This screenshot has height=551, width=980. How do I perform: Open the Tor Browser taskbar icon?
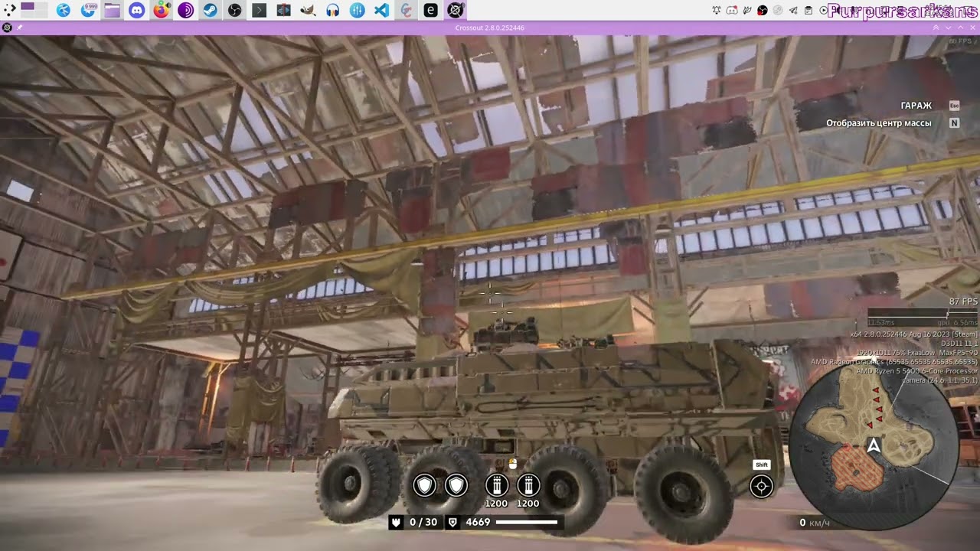(x=185, y=11)
